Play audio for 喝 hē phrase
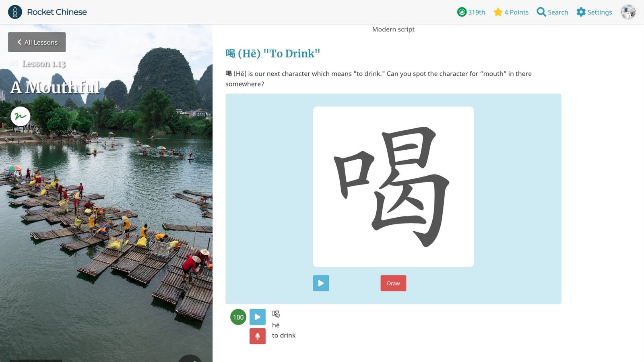Viewport: 644px width, 362px height. tap(258, 317)
